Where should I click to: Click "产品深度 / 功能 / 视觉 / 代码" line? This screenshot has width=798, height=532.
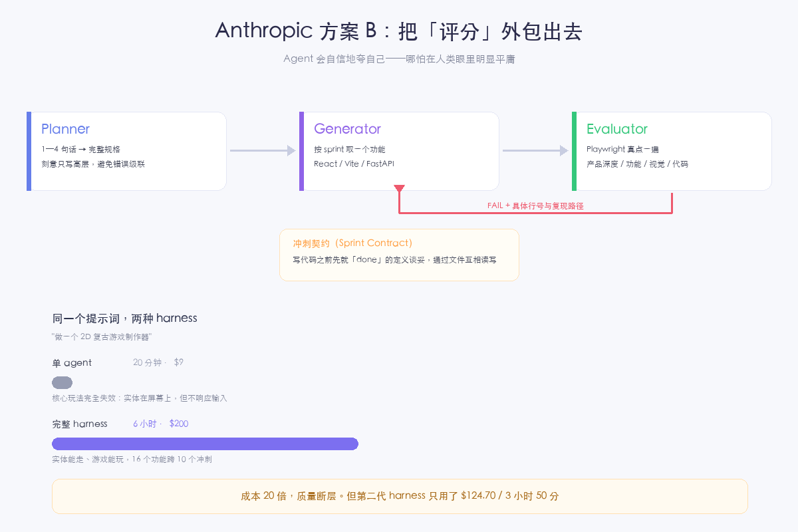tap(637, 164)
